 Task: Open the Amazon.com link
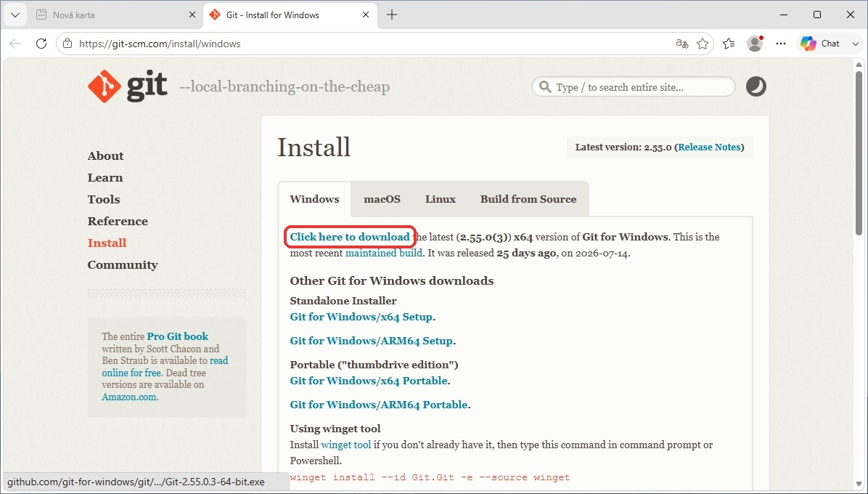[130, 397]
